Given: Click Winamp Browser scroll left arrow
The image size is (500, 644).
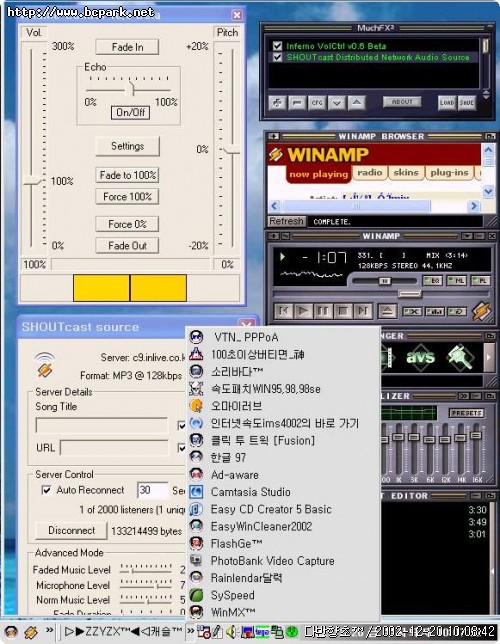Looking at the screenshot, I should 275,206.
